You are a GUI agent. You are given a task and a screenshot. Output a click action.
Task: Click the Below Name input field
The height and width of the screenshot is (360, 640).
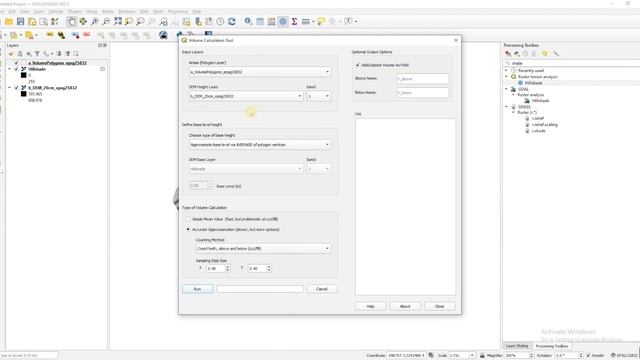[422, 93]
